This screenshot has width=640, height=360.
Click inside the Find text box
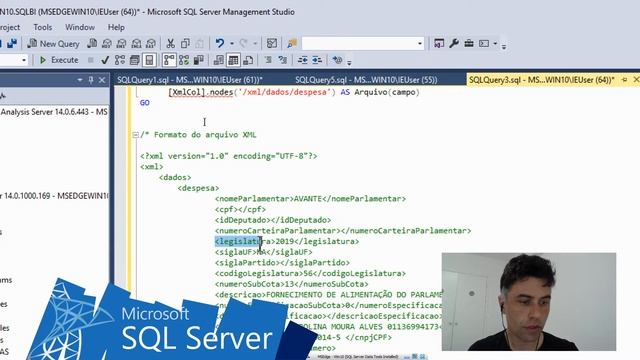[359, 44]
